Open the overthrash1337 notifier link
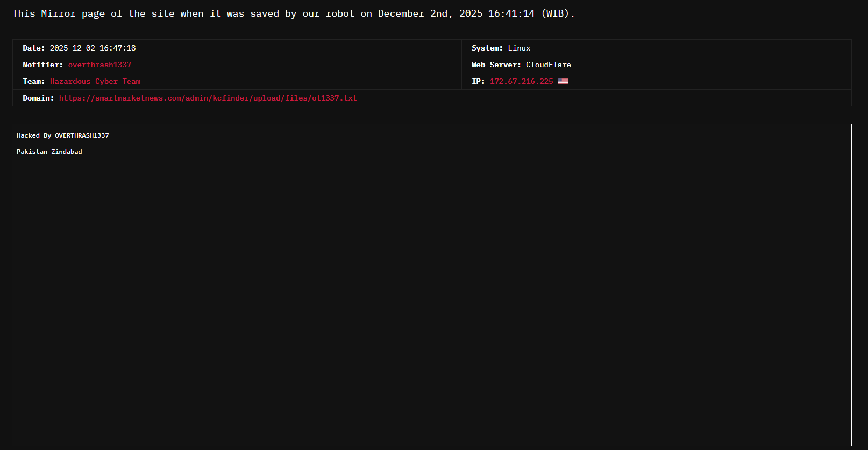The image size is (868, 450). tap(99, 65)
